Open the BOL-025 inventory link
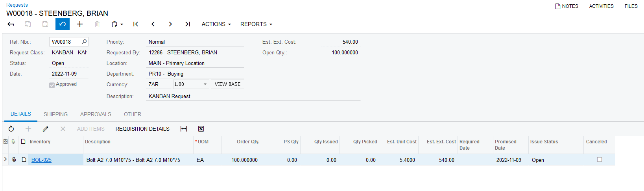Viewport: 644px width, 191px height. click(41, 160)
